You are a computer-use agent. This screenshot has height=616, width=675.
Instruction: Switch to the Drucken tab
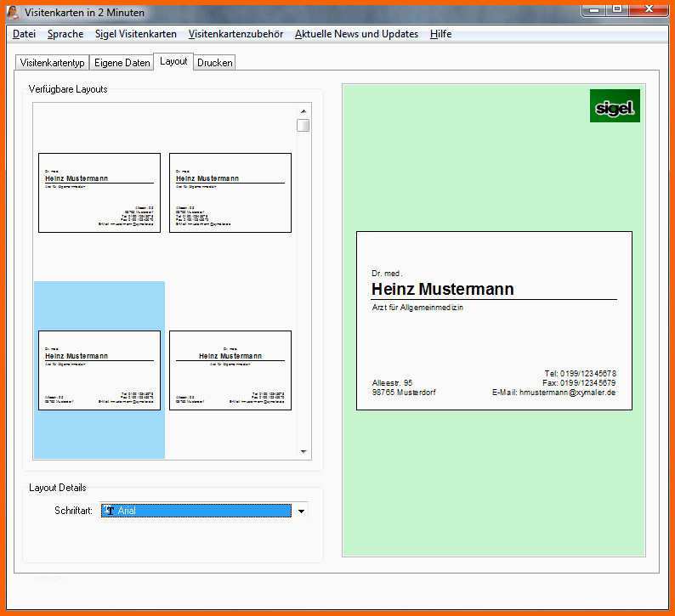214,62
